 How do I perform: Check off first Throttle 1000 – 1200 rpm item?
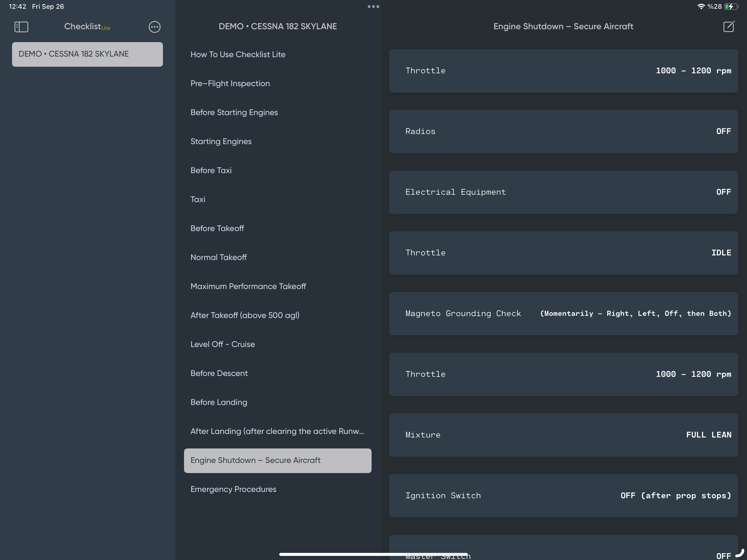(x=563, y=71)
